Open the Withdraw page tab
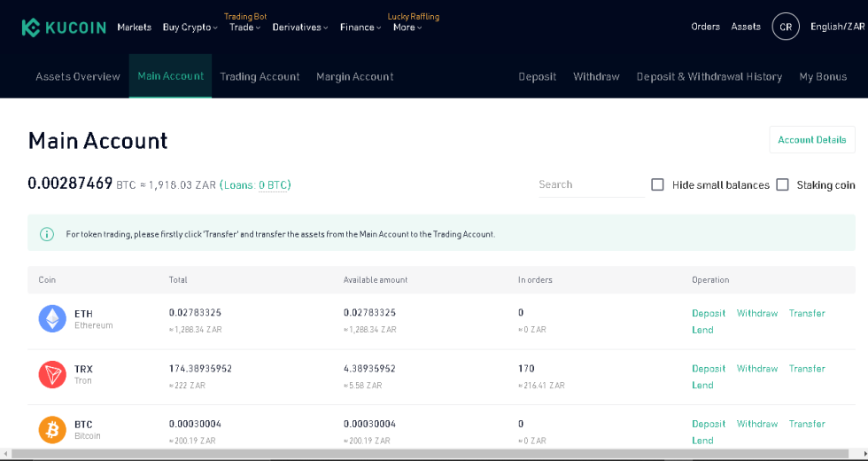 pyautogui.click(x=596, y=76)
